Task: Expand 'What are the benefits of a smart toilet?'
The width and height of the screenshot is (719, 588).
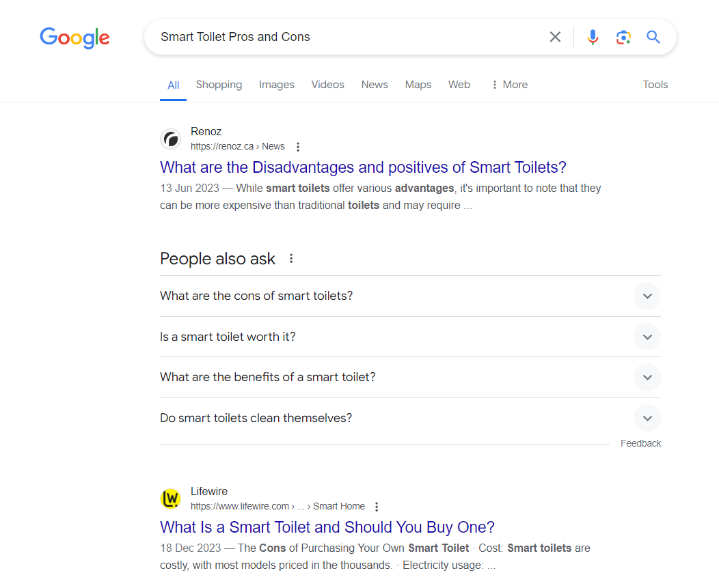Action: [647, 378]
